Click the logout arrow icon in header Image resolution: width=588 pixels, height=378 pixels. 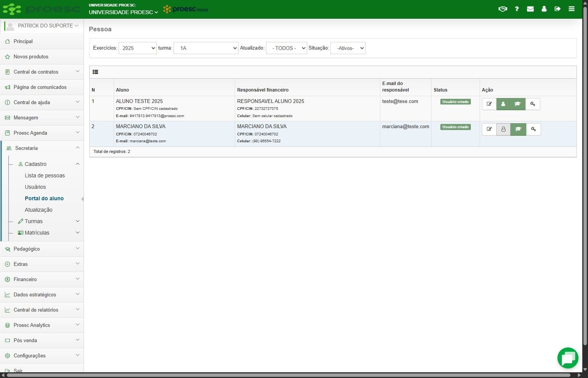click(x=557, y=9)
